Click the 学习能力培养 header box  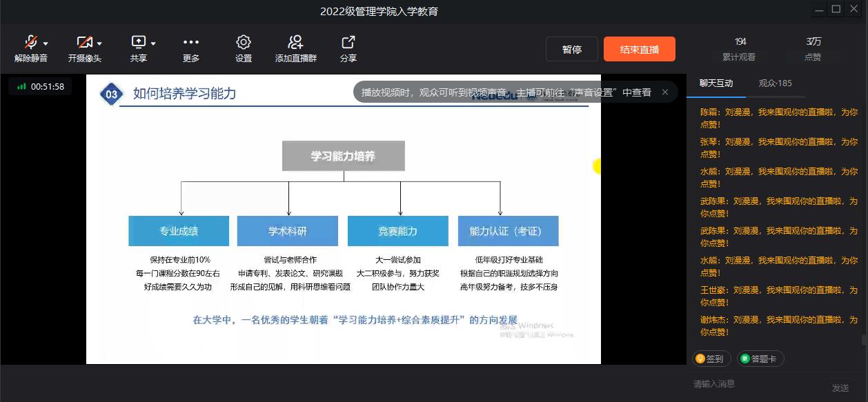point(344,156)
